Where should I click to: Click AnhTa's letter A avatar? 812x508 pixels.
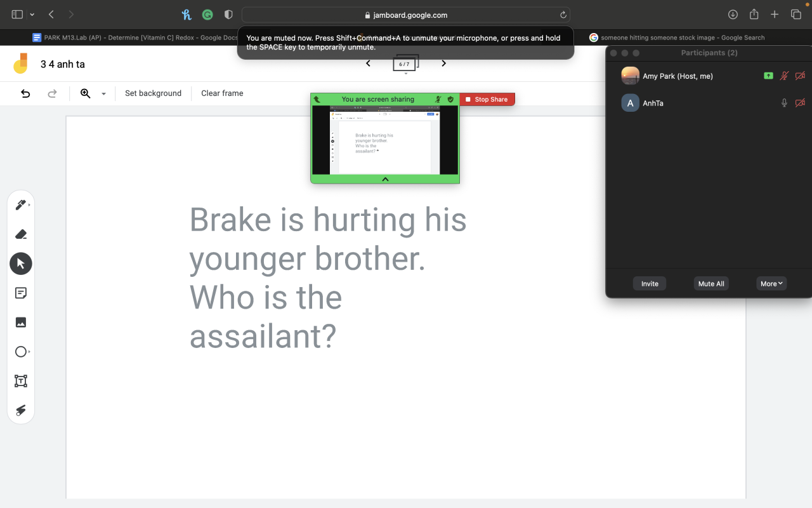pos(630,103)
